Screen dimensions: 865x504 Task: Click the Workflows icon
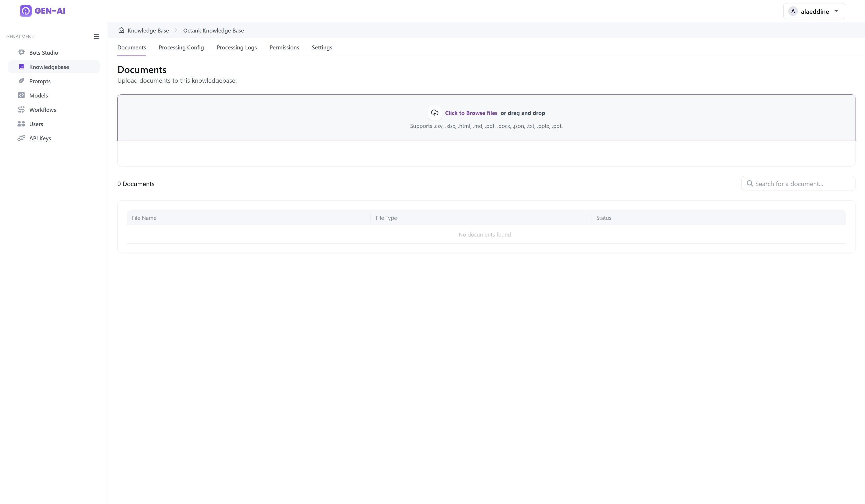tap(21, 109)
